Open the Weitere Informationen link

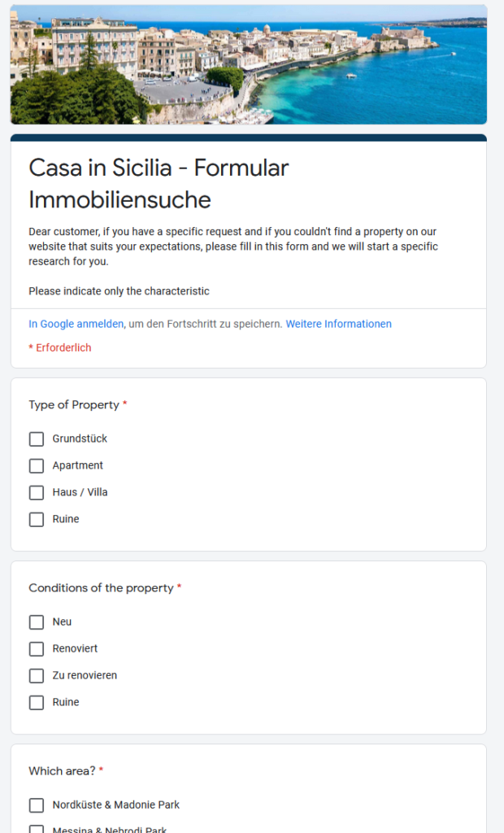tap(338, 324)
